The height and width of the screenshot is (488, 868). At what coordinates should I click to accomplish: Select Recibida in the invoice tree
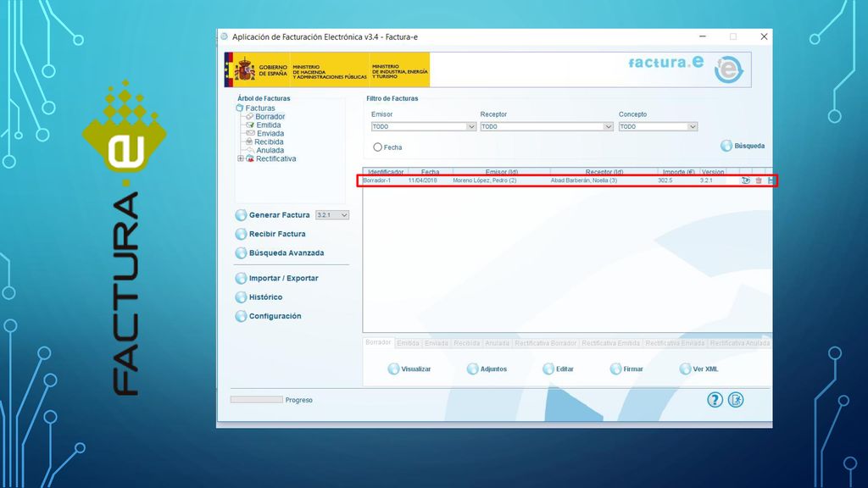click(269, 141)
